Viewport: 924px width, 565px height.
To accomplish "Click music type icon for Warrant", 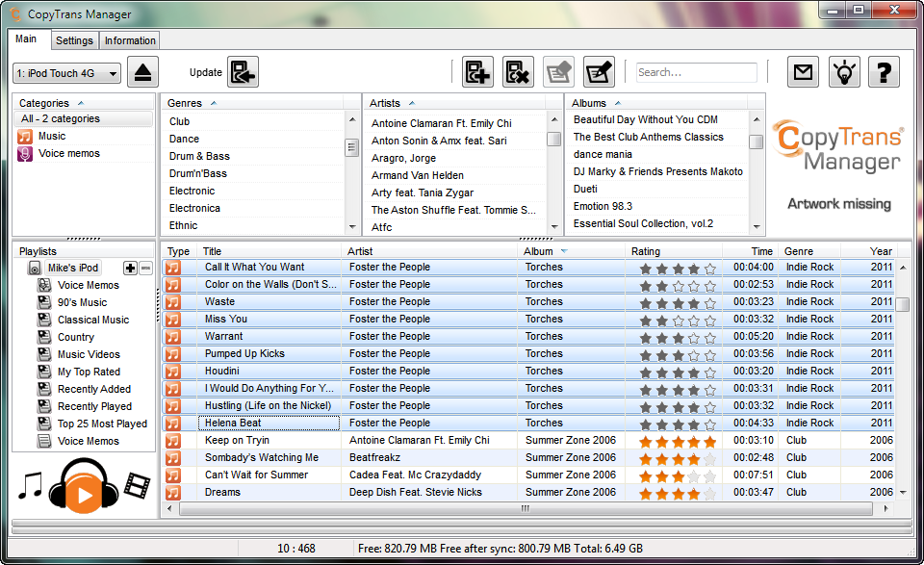I will pyautogui.click(x=172, y=337).
